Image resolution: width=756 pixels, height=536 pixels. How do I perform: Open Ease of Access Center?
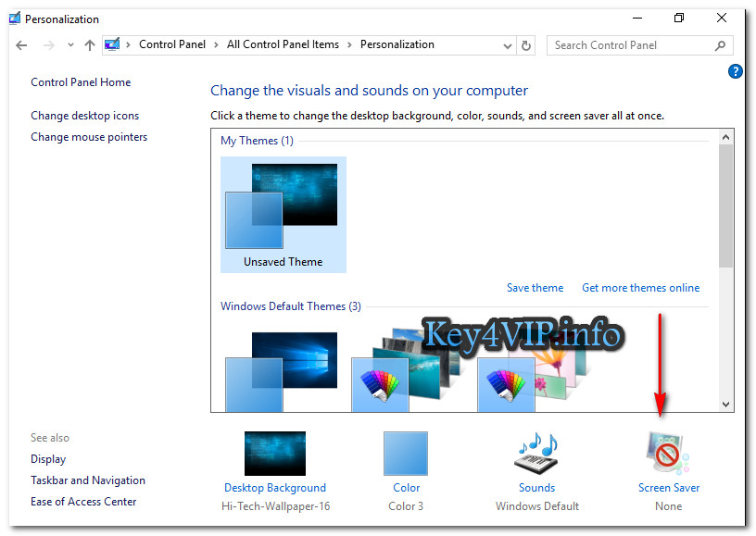point(83,502)
